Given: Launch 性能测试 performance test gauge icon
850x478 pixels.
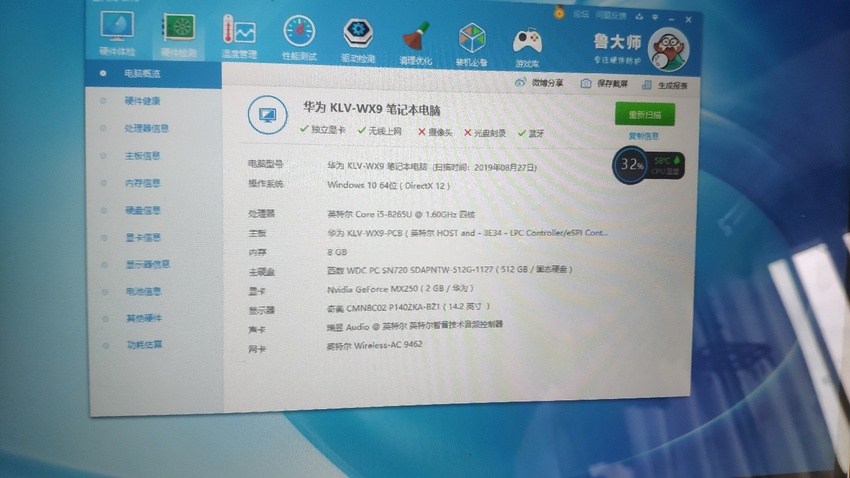Looking at the screenshot, I should click(299, 38).
